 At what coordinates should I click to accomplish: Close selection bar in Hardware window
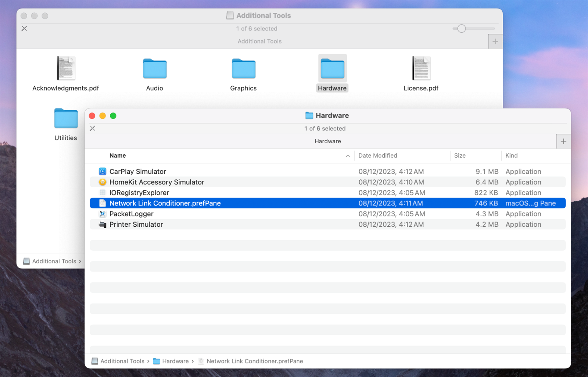(93, 129)
